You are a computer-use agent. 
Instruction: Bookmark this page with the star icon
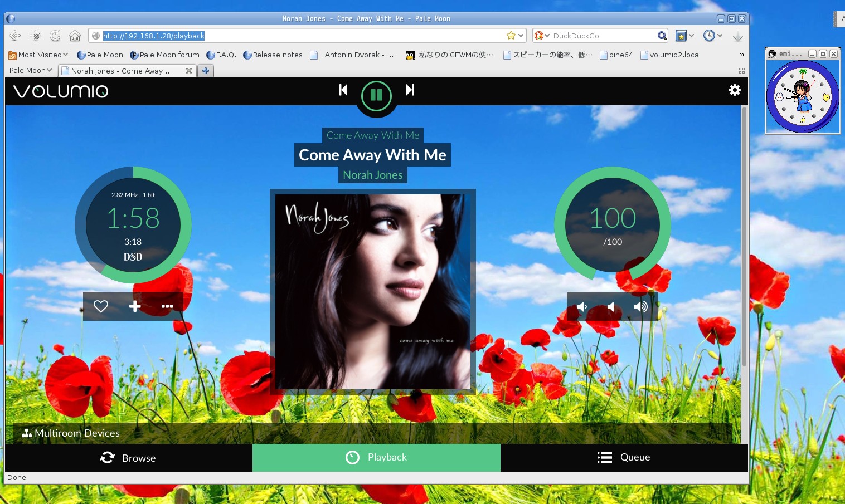pyautogui.click(x=511, y=36)
